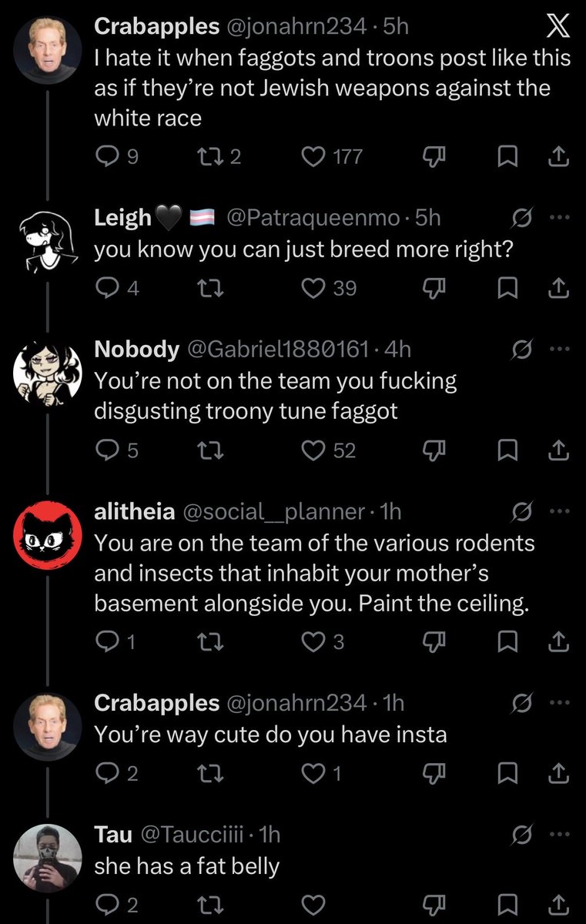Viewport: 586px width, 924px height.
Task: Open more options menu on Tau's post
Action: click(x=559, y=834)
